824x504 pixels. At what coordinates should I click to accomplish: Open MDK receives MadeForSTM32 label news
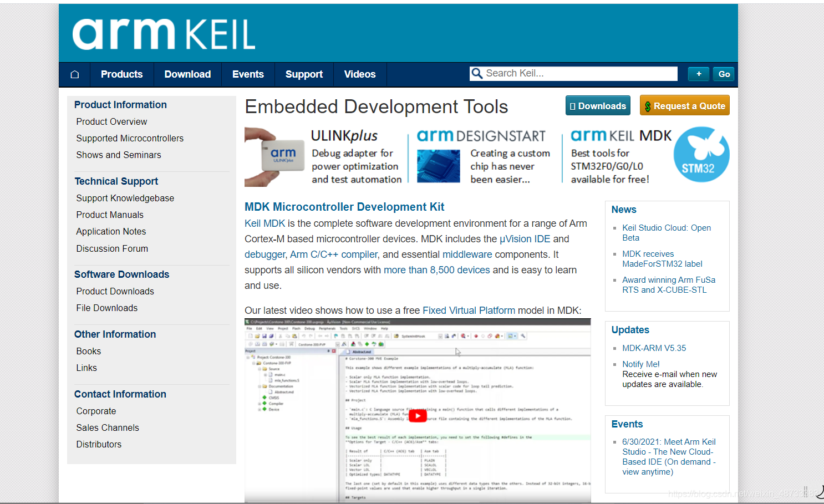click(662, 259)
